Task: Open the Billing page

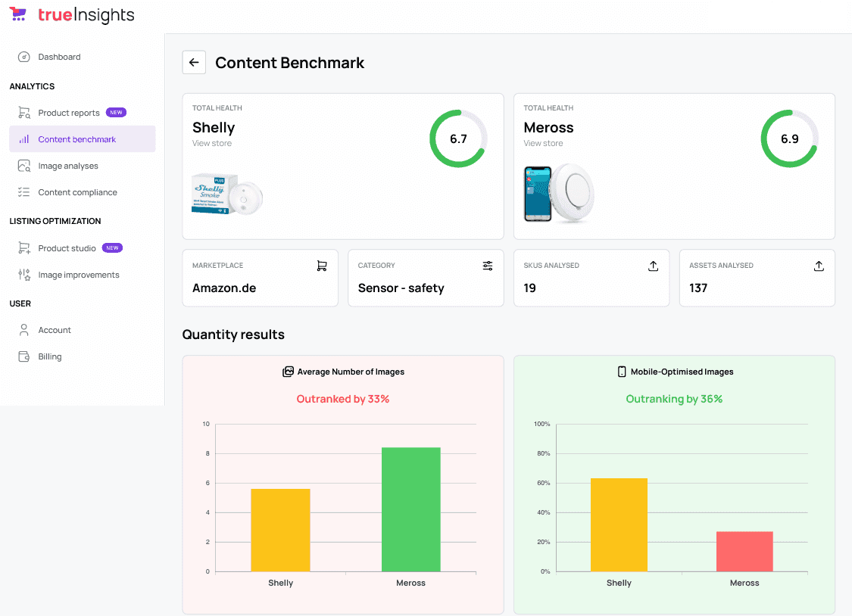Action: [x=83, y=356]
